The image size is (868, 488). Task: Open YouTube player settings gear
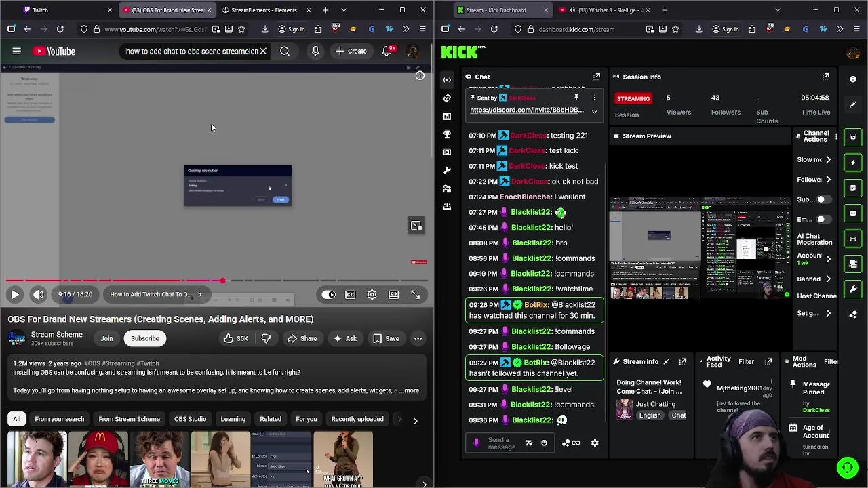click(372, 294)
